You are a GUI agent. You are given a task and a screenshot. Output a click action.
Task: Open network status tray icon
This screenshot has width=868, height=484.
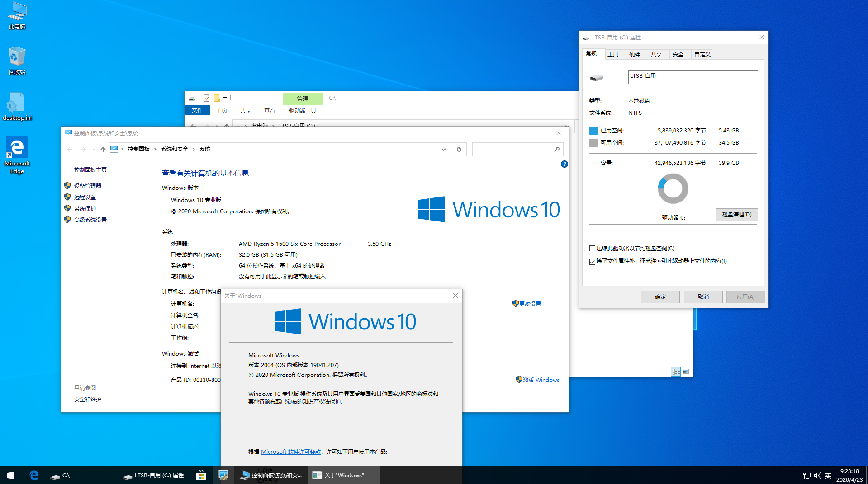[806, 475]
